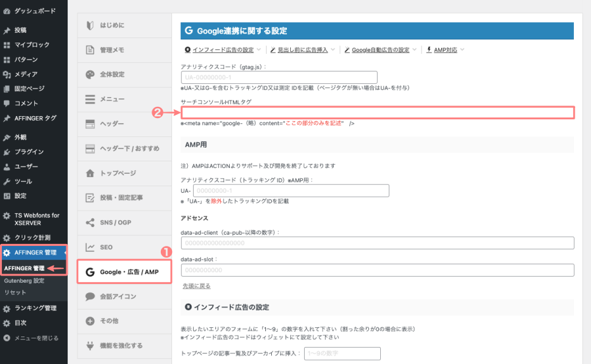Screen dimensions: 591x364
Task: Click the 会話アイコン chat bubble icon
Action: (x=90, y=296)
